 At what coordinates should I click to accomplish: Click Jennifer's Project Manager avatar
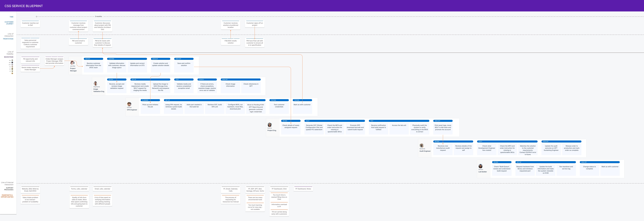tap(72, 63)
